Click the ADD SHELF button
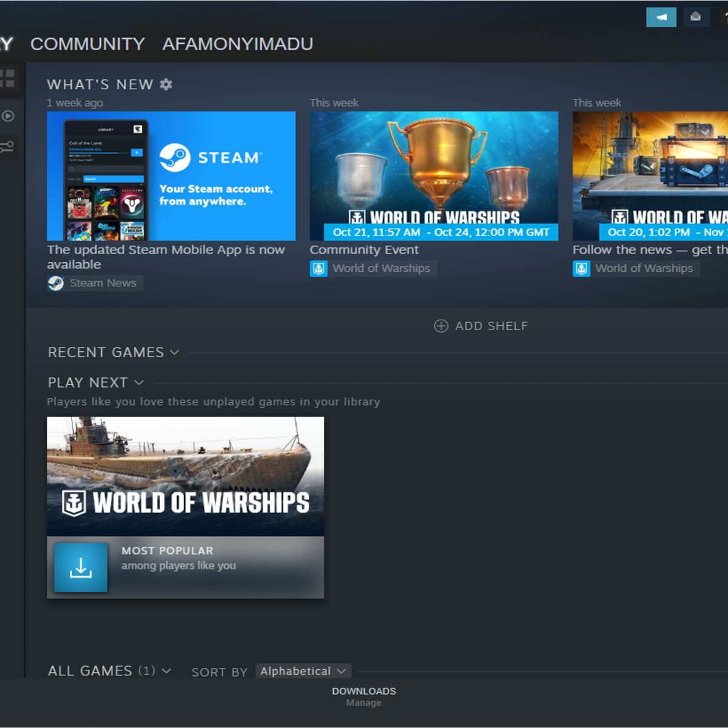This screenshot has width=728, height=728. tap(481, 326)
